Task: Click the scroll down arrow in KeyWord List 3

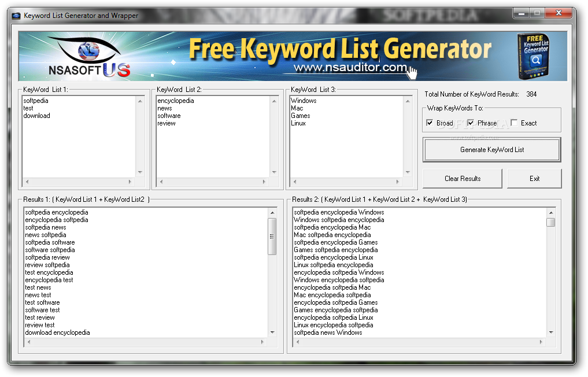Action: coord(408,172)
